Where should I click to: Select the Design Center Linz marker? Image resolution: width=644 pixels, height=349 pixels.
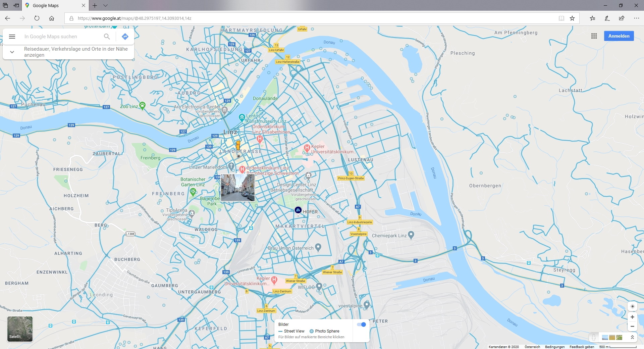click(308, 175)
